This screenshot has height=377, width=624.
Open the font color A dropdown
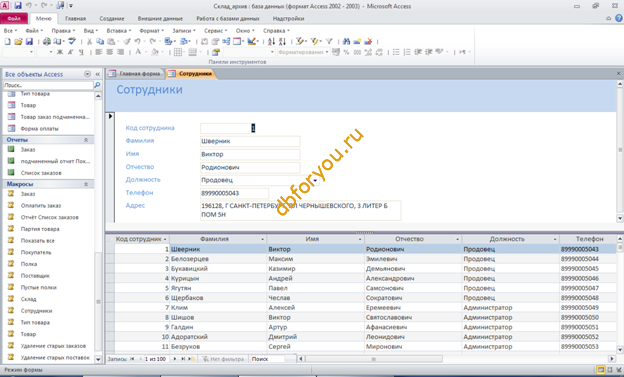click(x=145, y=52)
